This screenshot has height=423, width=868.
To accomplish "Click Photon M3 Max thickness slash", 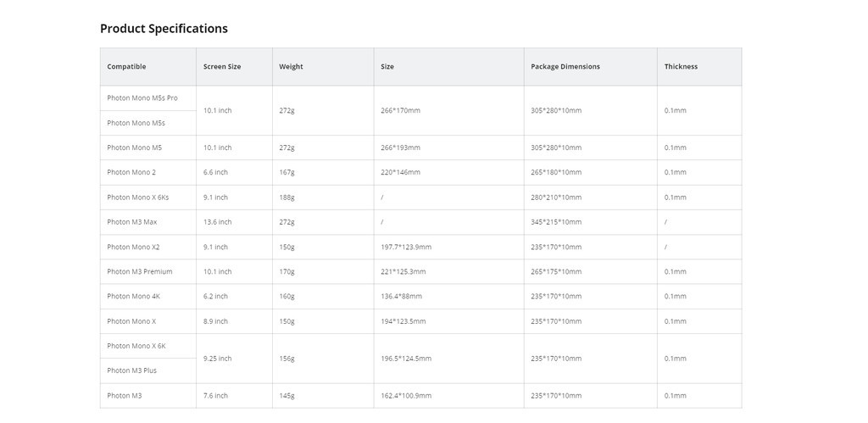I will pos(665,222).
